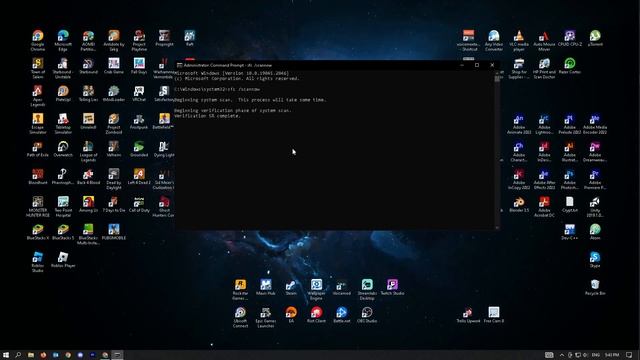Image resolution: width=640 pixels, height=360 pixels.
Task: Open File Explorer from the taskbar
Action: tap(31, 355)
